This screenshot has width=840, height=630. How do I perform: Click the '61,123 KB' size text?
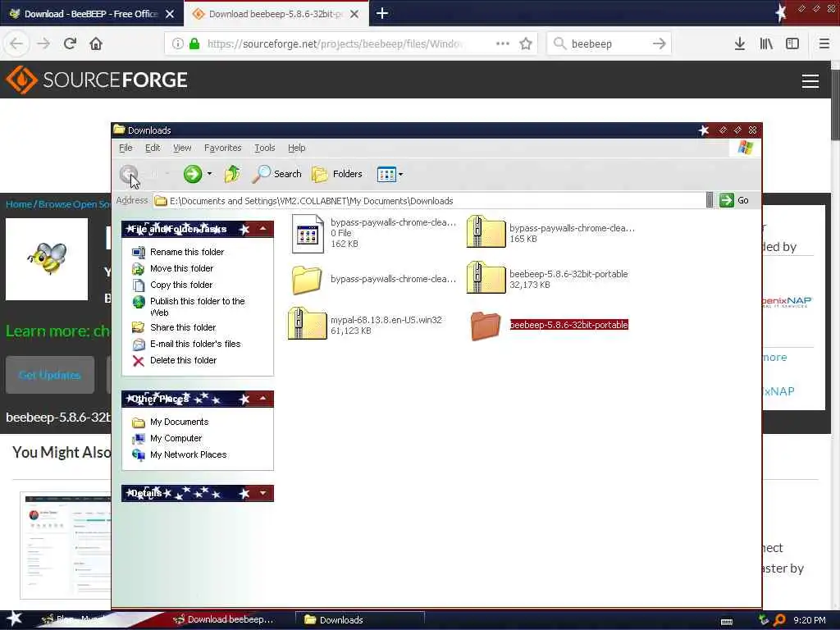tap(351, 331)
